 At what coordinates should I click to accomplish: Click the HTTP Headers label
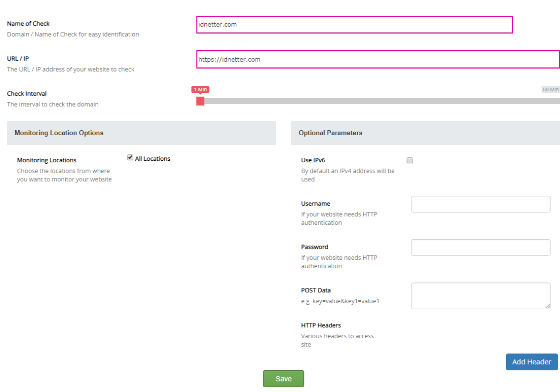click(321, 325)
